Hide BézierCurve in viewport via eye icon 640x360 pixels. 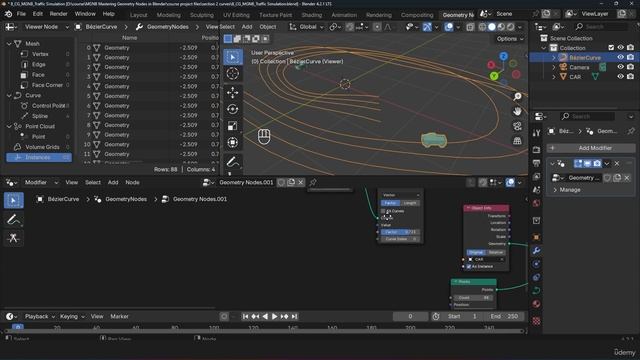tap(620, 57)
